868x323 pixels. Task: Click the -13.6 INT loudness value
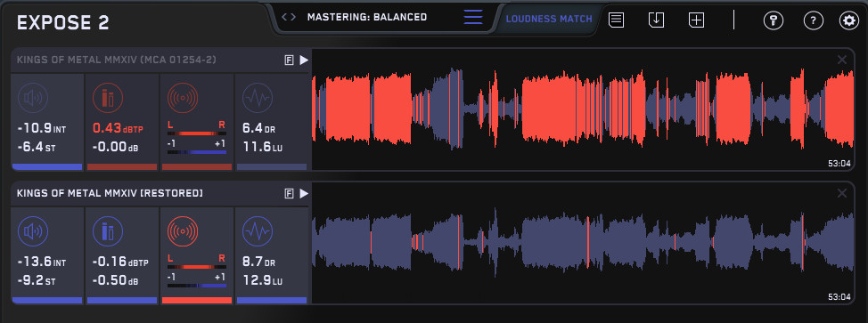tap(42, 262)
